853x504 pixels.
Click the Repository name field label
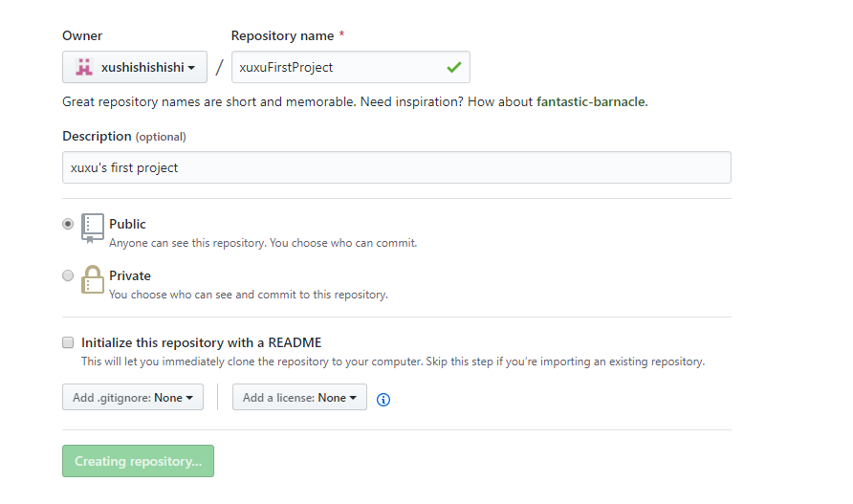pos(282,35)
